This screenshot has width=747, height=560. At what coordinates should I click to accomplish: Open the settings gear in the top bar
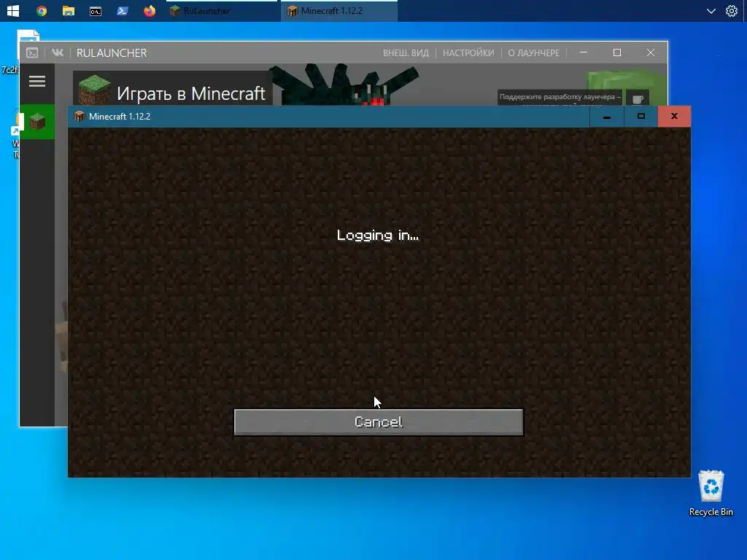point(731,10)
